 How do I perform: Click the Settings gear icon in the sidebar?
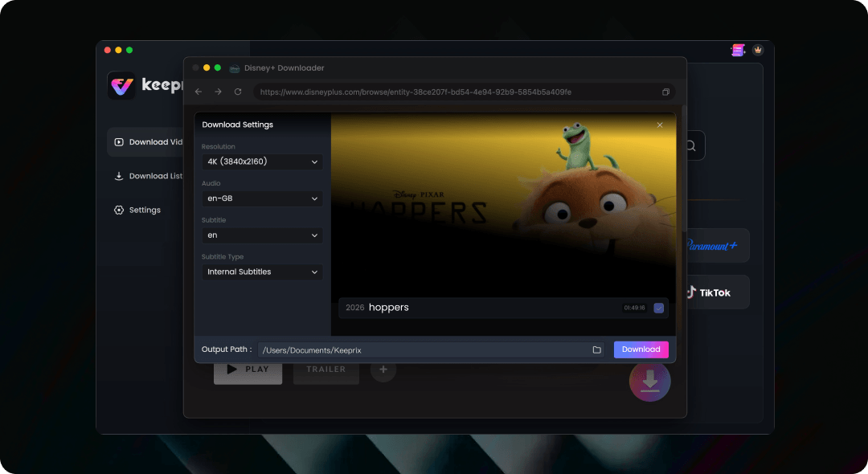tap(118, 210)
